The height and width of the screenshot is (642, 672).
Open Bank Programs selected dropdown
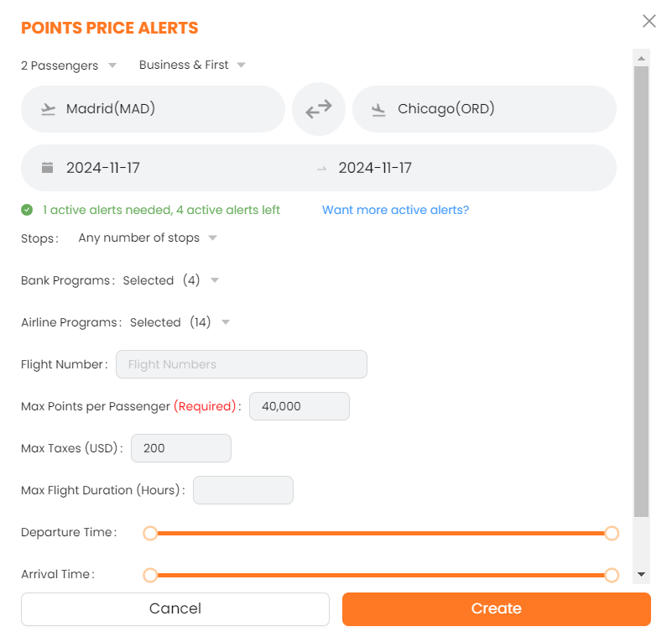(x=170, y=280)
